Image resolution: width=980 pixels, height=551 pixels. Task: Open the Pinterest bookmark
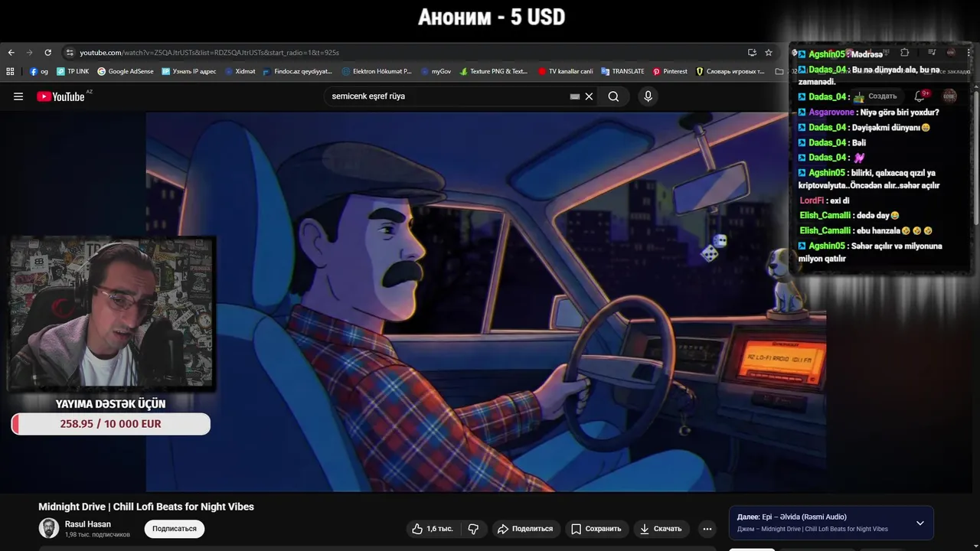pos(670,71)
